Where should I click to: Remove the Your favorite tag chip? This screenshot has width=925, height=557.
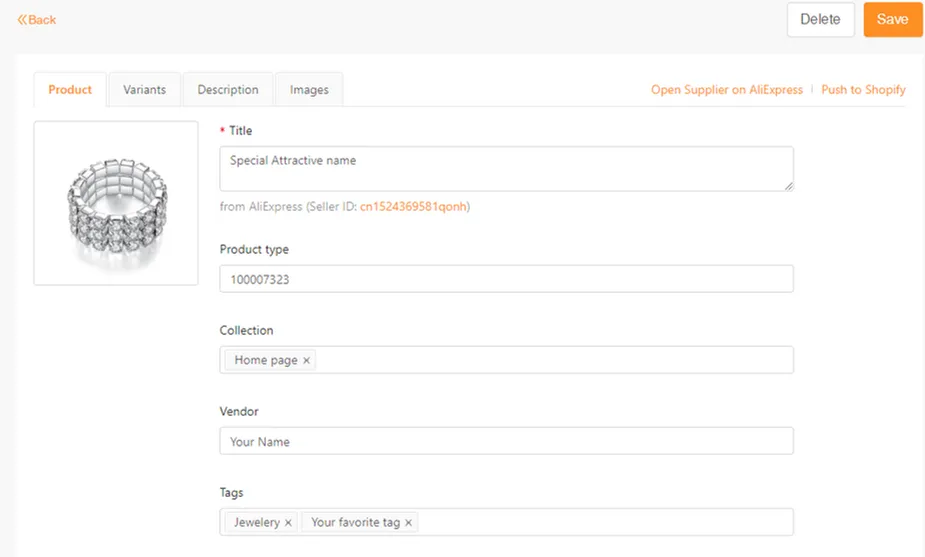click(408, 523)
